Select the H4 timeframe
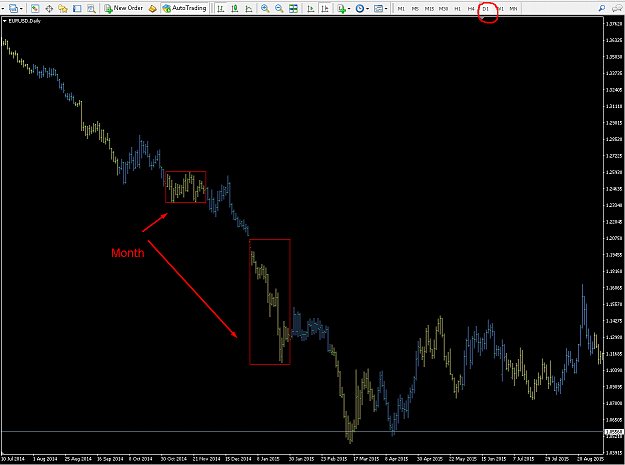Image resolution: width=625 pixels, height=465 pixels. coord(471,8)
